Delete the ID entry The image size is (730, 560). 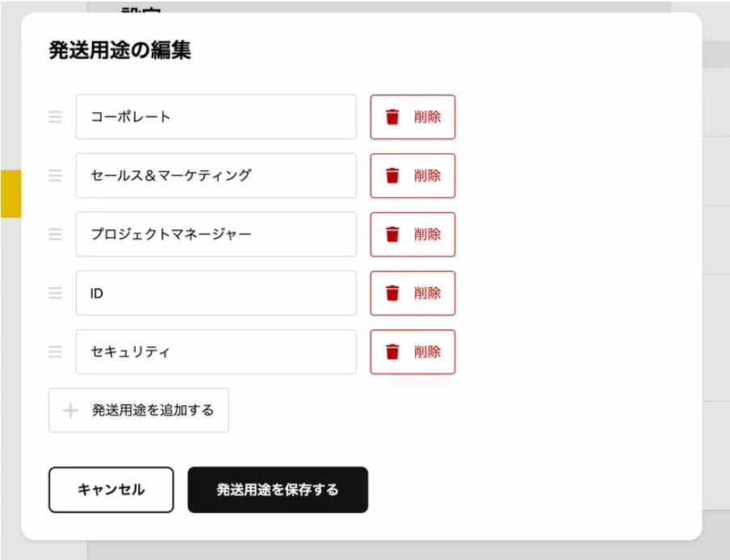coord(413,294)
